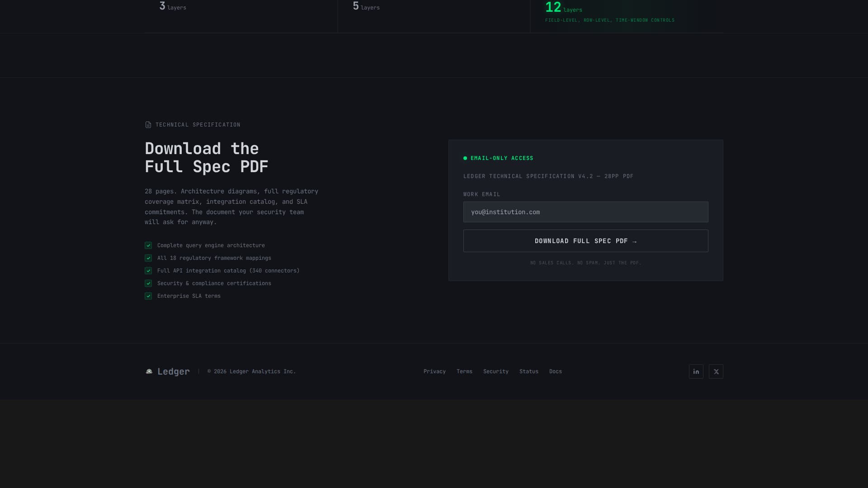Click the paragraph starting "28 pages. Architecture diagrams"
Image resolution: width=868 pixels, height=488 pixels.
coord(231,206)
